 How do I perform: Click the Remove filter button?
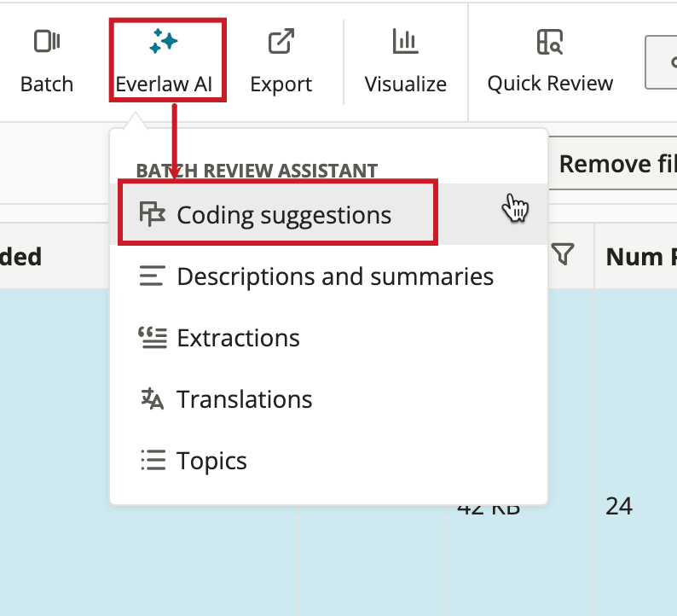coord(612,163)
